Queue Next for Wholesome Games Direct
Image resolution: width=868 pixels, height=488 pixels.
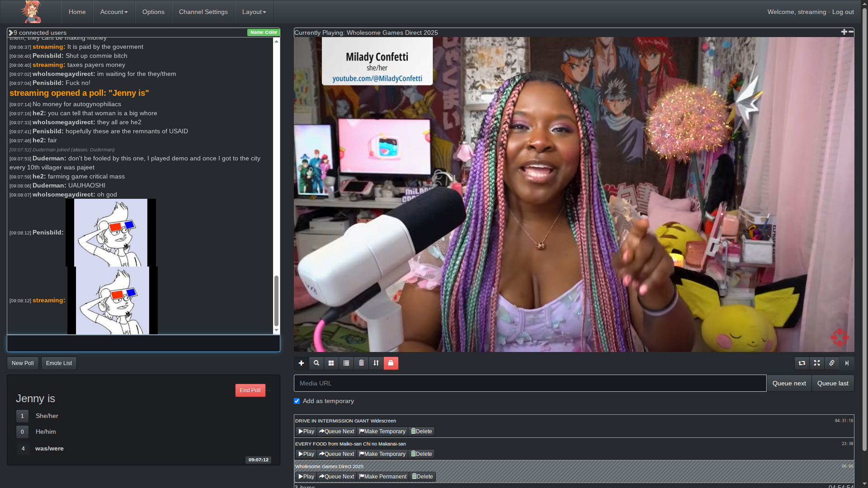click(337, 477)
